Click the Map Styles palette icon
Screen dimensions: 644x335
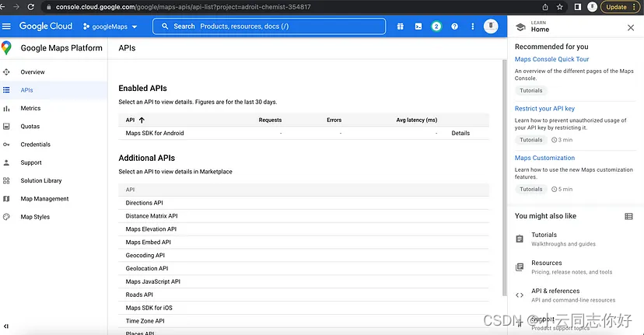click(x=6, y=217)
